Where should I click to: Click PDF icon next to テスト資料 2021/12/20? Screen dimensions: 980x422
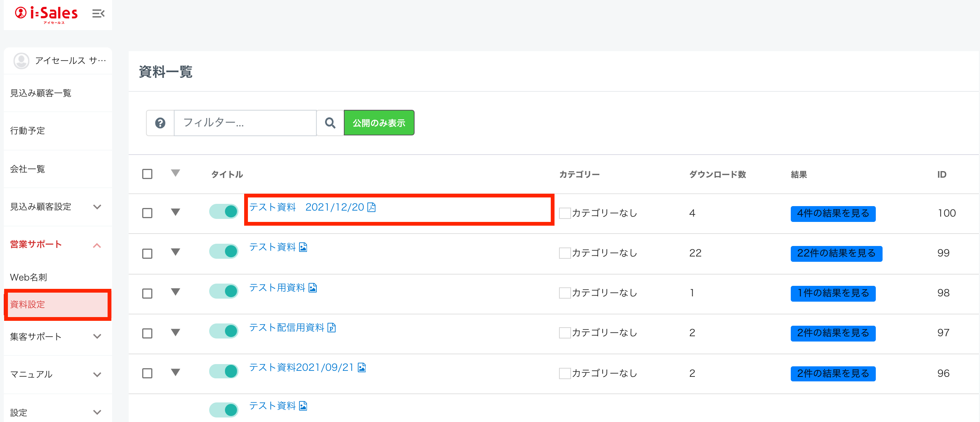point(372,207)
